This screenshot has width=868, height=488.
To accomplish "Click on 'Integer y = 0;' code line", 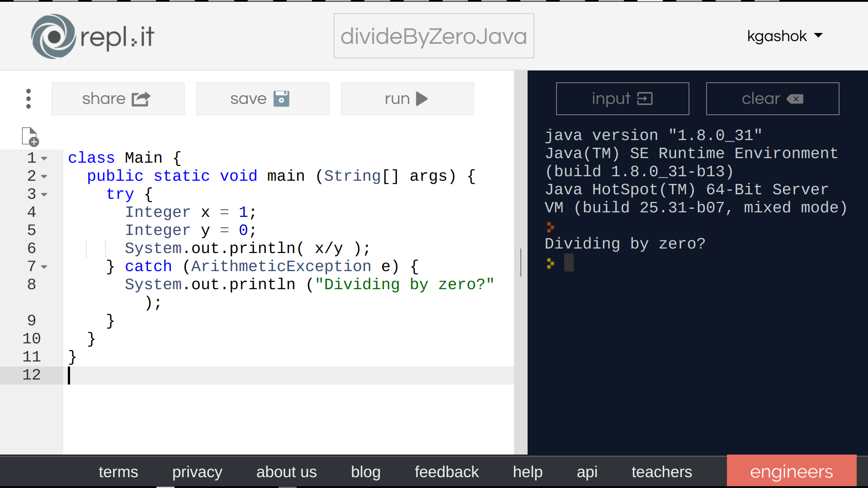I will pyautogui.click(x=191, y=230).
